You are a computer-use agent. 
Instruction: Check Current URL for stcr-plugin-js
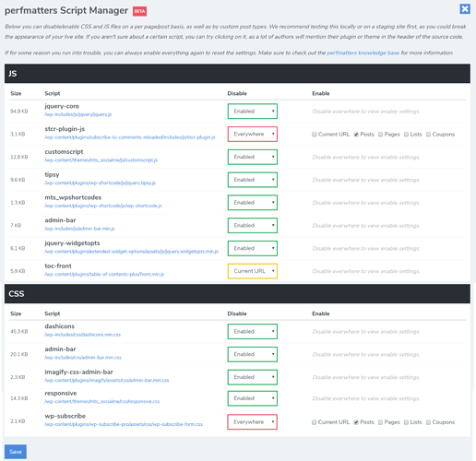coord(315,135)
